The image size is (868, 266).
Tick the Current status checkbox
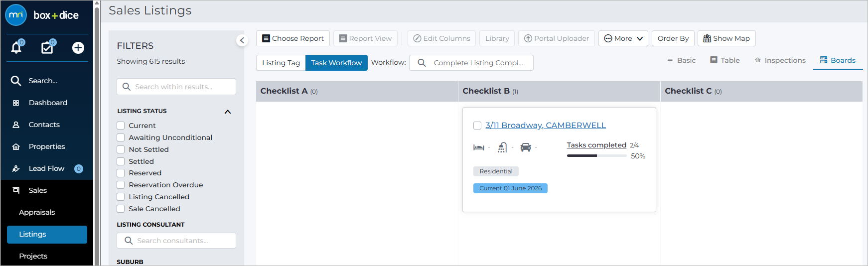(x=121, y=126)
